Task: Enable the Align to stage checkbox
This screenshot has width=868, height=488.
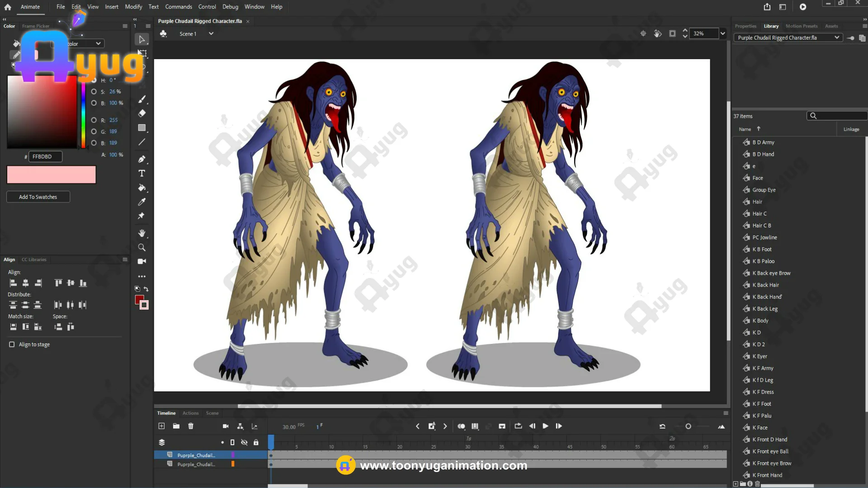Action: pyautogui.click(x=12, y=344)
